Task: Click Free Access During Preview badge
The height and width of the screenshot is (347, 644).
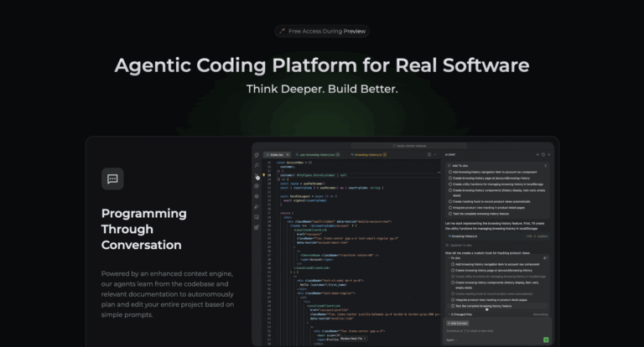Action: point(322,31)
